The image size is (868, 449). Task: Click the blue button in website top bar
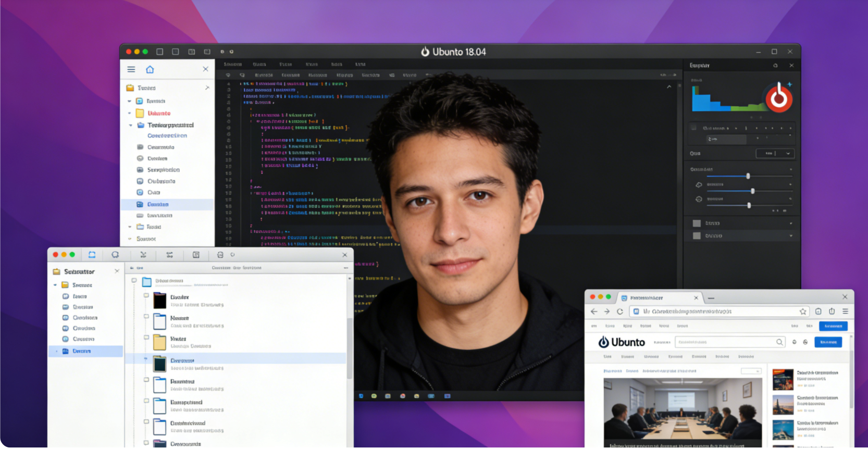(x=833, y=326)
